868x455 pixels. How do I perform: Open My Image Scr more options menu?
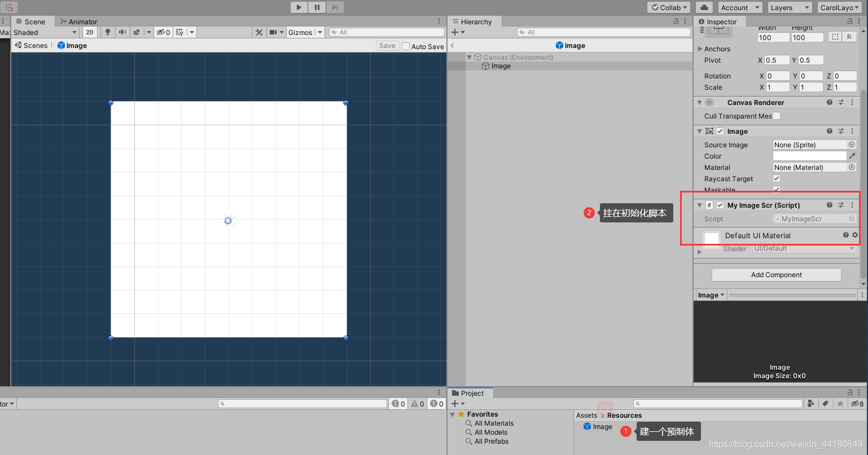pyautogui.click(x=852, y=205)
